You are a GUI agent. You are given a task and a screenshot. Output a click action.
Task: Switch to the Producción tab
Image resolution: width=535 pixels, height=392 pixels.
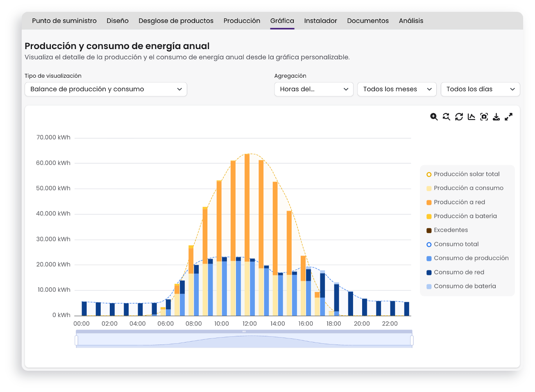pos(242,21)
